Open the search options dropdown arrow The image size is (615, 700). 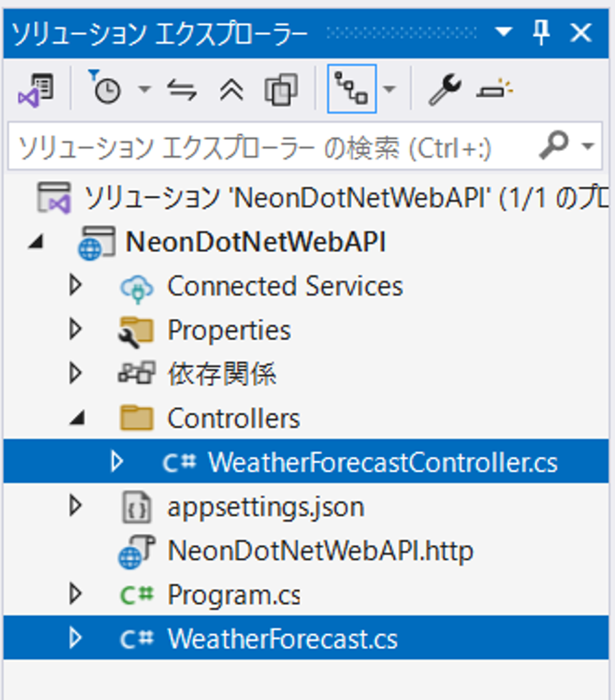click(587, 146)
